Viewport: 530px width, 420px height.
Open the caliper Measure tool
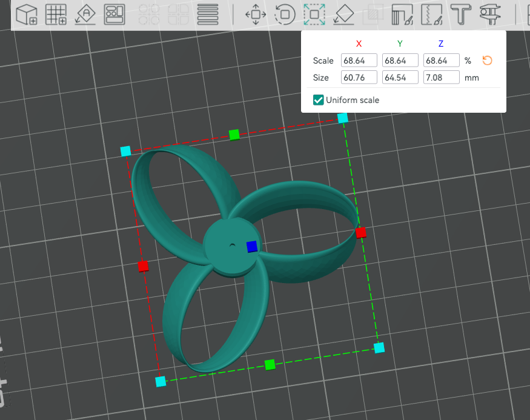490,15
